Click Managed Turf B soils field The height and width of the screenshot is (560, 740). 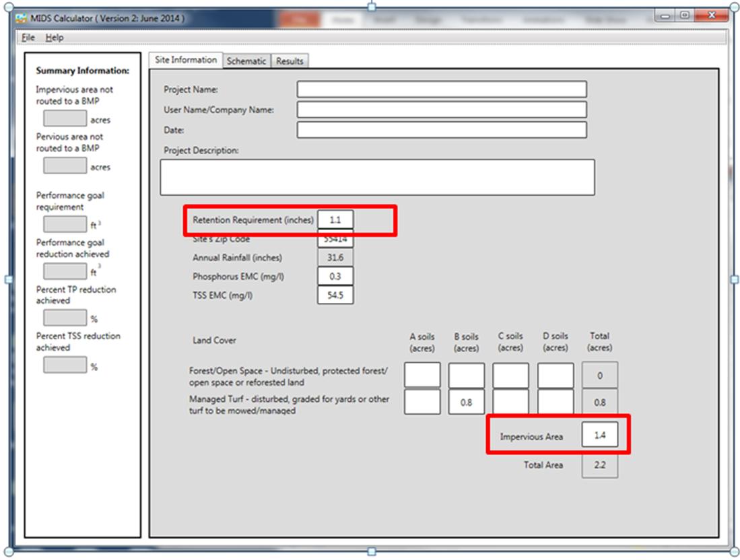pos(466,403)
